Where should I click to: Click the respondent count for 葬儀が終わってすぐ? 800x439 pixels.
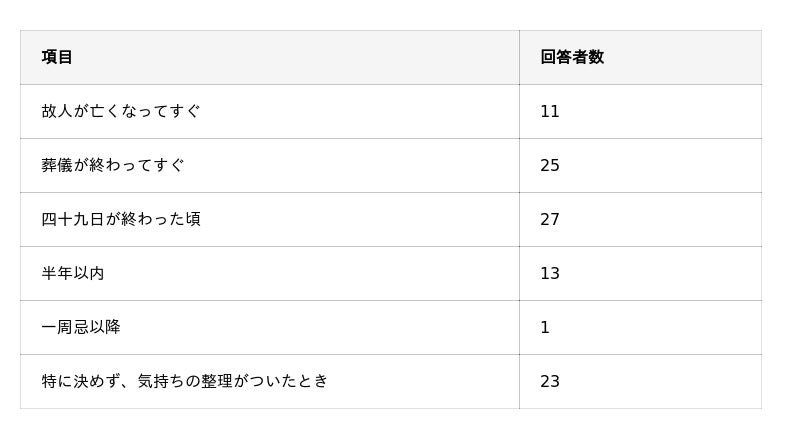(550, 165)
